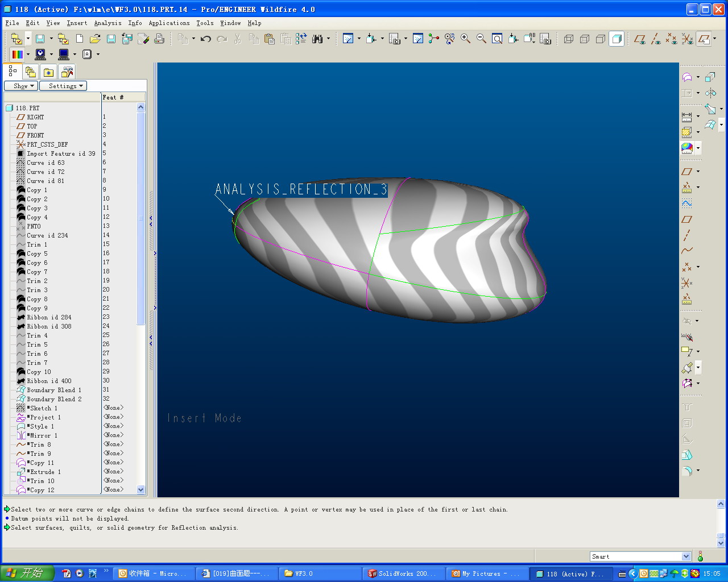728x582 pixels.
Task: Toggle datum points display
Action: [x=672, y=39]
